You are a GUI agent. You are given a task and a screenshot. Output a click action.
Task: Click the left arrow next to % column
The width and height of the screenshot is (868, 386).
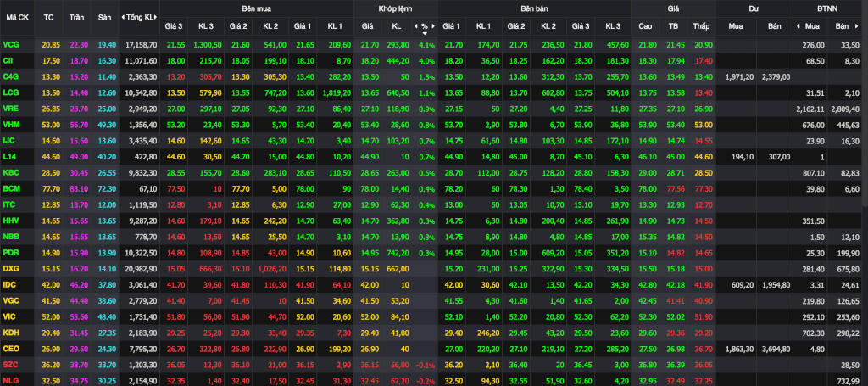click(415, 26)
